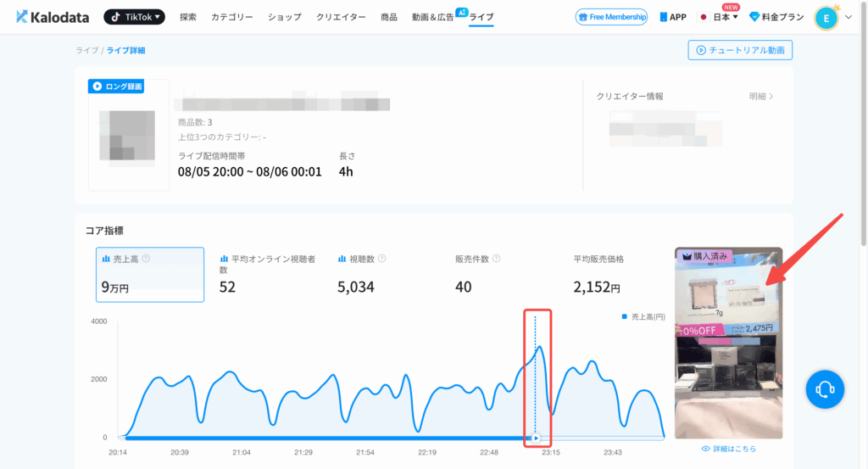Select the 売上高 metric card

pyautogui.click(x=150, y=275)
